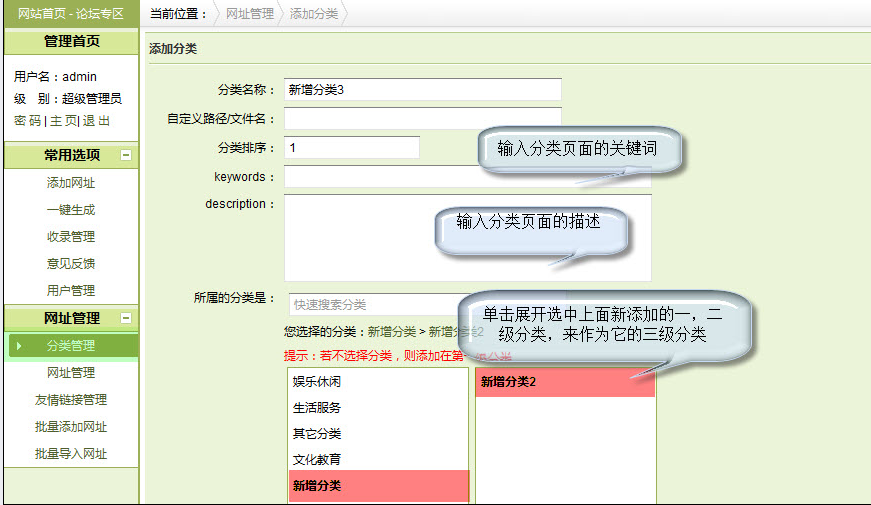
Task: Open 论坛专区 link in header
Action: 100,13
